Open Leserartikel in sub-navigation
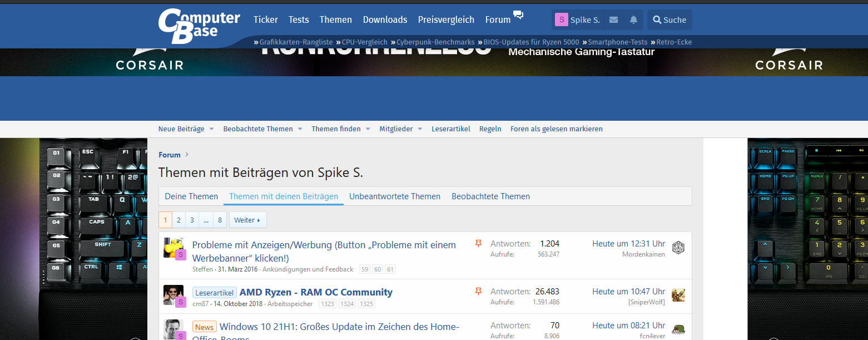 (x=450, y=129)
